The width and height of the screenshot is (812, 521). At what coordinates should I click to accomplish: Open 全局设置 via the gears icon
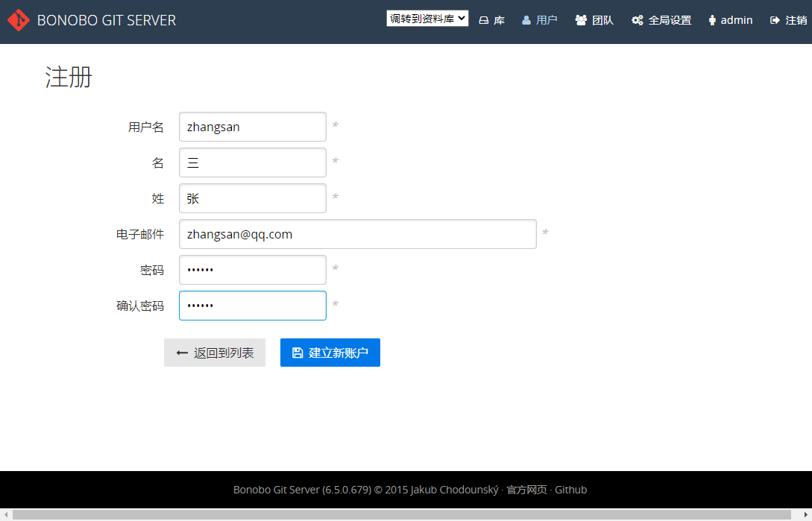point(638,20)
